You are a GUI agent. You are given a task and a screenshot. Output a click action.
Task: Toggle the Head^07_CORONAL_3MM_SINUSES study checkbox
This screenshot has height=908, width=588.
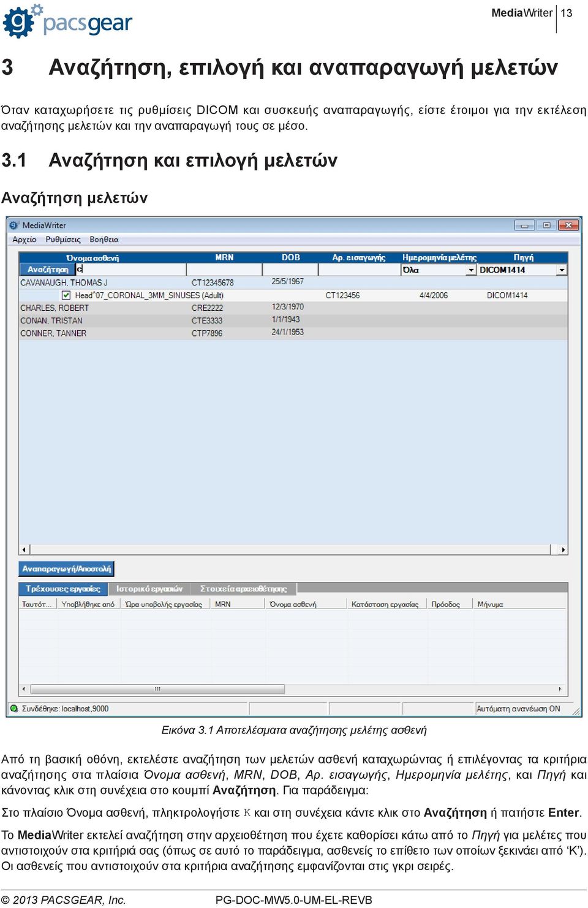coord(66,295)
